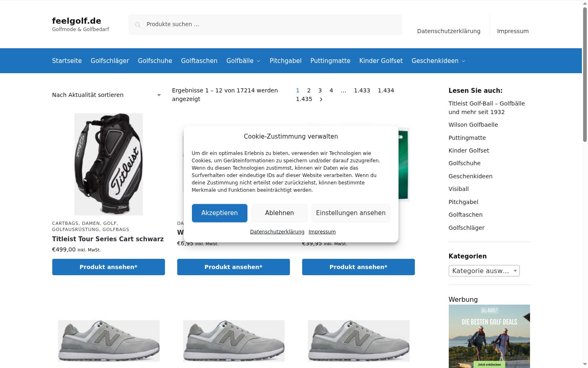
Task: Click the All4Golf advertisement banner
Action: [x=489, y=336]
